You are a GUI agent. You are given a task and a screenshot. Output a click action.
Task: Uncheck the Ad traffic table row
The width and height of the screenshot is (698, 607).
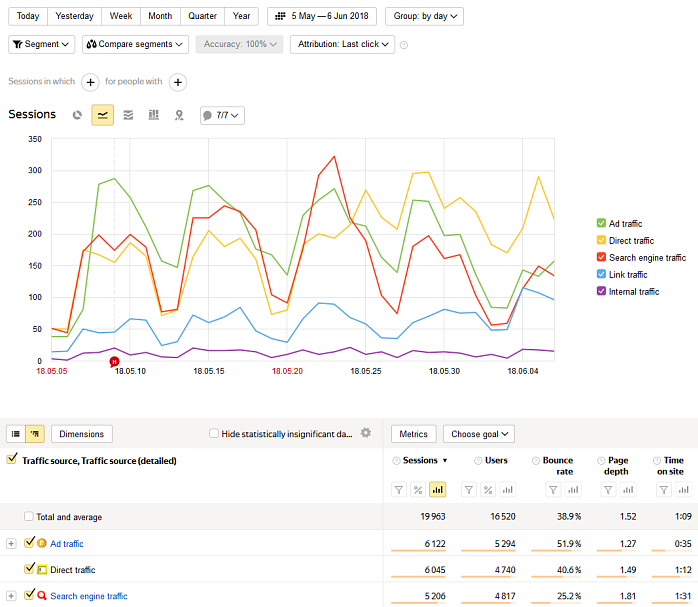coord(29,542)
